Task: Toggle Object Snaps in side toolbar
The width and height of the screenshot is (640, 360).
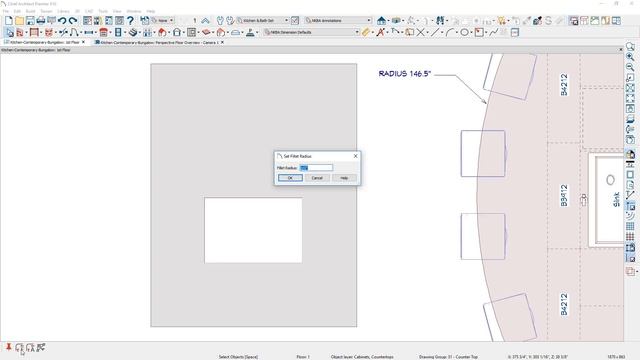Action: pos(630,206)
